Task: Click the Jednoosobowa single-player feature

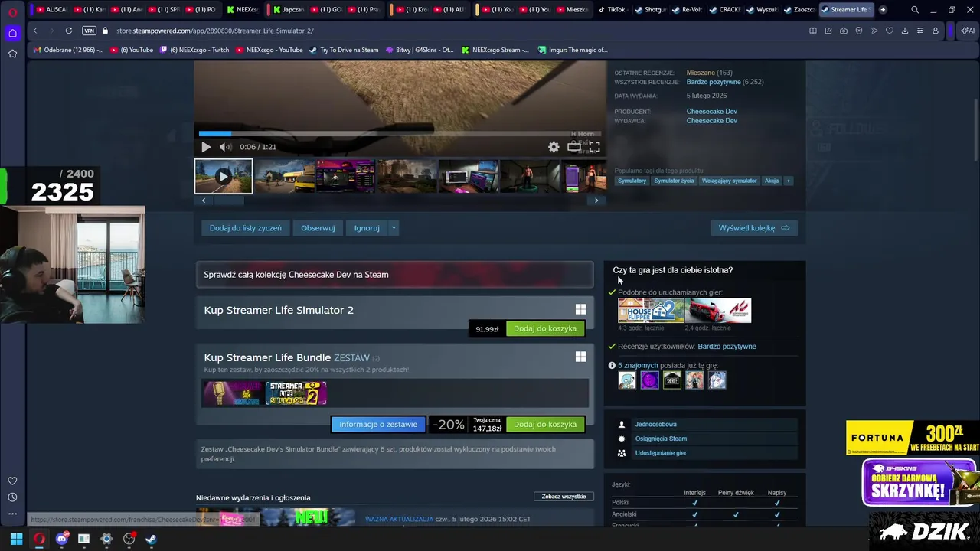Action: (655, 425)
